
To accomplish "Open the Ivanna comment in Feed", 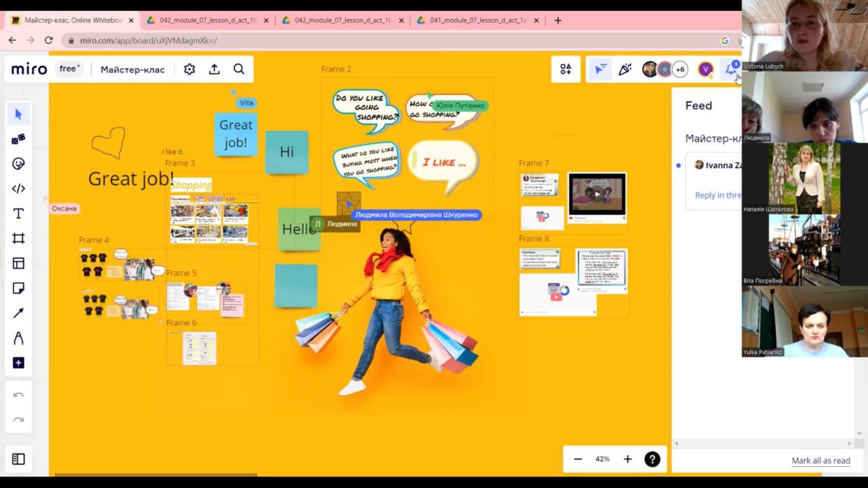I will click(x=714, y=182).
